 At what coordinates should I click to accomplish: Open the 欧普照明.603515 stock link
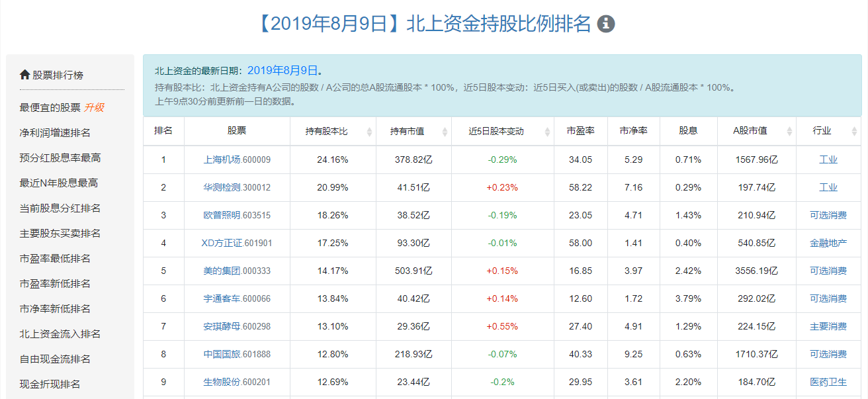point(237,215)
